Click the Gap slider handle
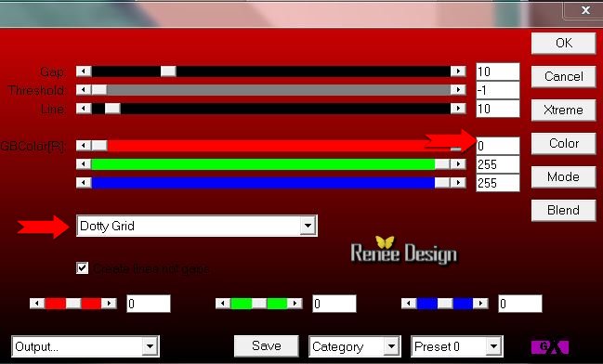Viewport: 603px width, 364px height. 168,71
